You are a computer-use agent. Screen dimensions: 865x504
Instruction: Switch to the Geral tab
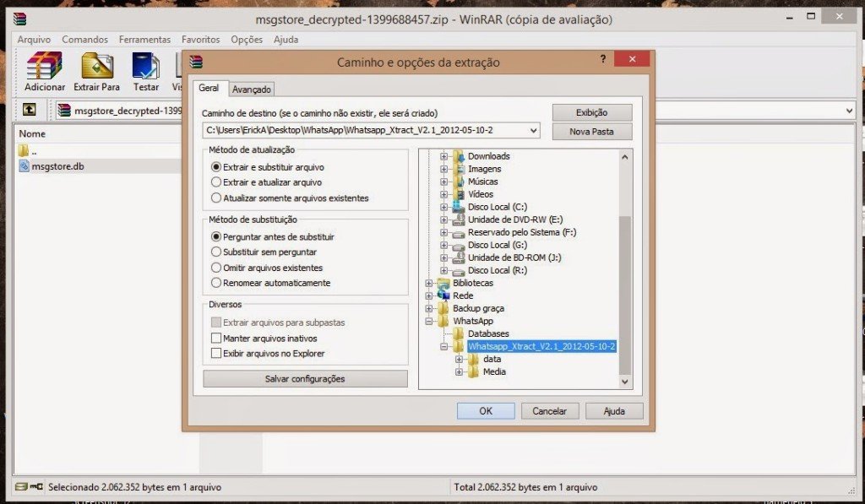click(209, 88)
